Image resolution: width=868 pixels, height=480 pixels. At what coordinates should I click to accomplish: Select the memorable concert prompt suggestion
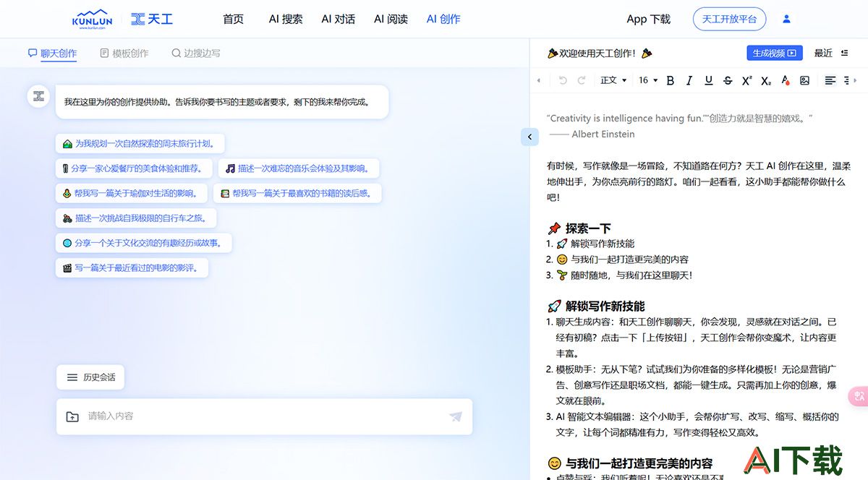[x=299, y=168]
